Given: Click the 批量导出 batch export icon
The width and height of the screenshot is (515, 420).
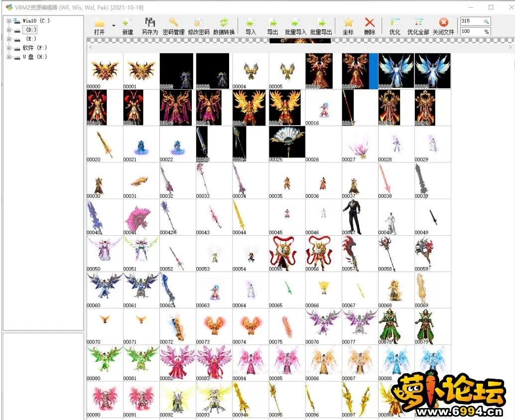Looking at the screenshot, I should pos(321,23).
